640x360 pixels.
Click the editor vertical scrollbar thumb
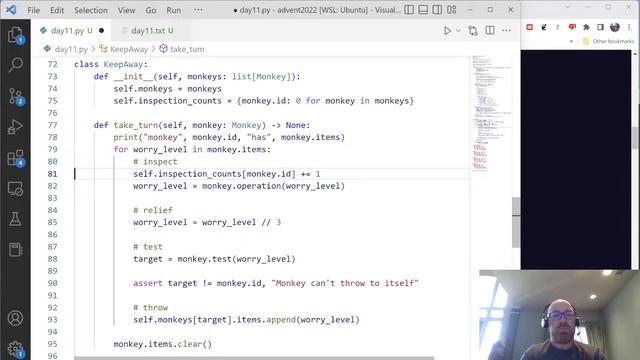tap(516, 222)
